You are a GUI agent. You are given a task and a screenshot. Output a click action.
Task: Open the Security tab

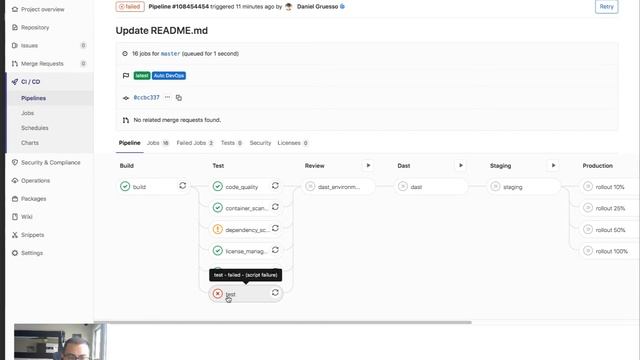(x=260, y=143)
